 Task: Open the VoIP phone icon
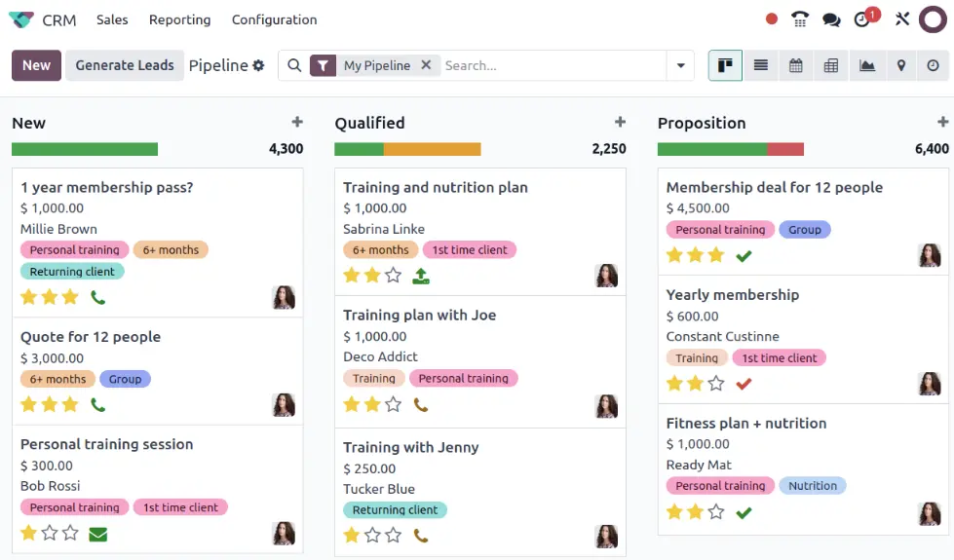pyautogui.click(x=799, y=19)
